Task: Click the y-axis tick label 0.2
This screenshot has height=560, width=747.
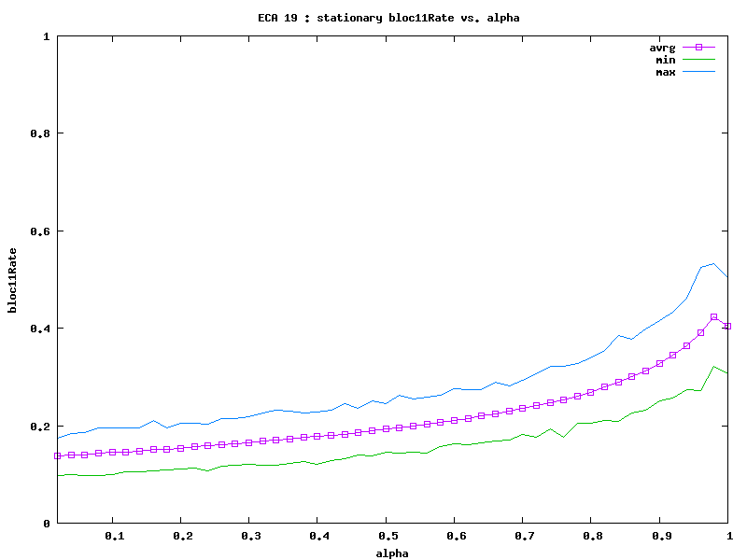Action: pos(39,427)
